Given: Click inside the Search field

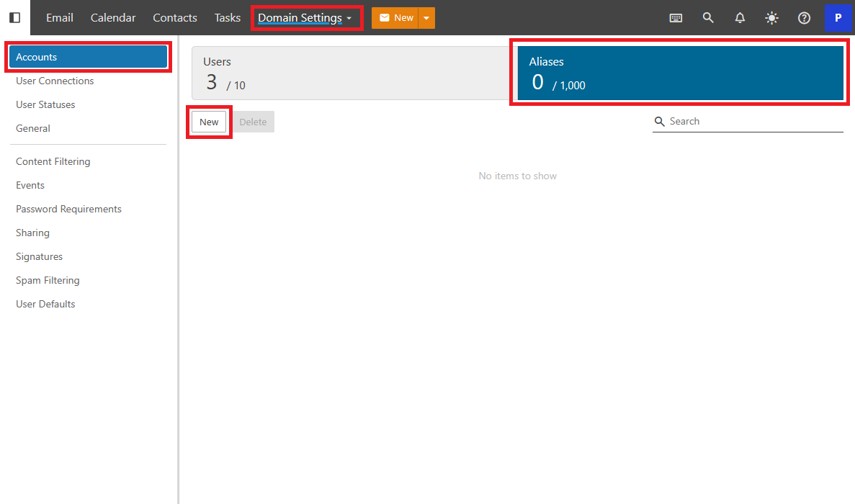Looking at the screenshot, I should click(x=753, y=121).
